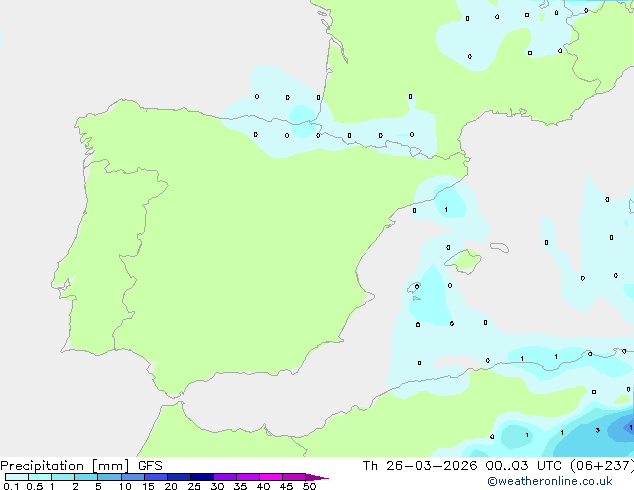
Task: Click the 45–50 mm legend color swatch
Action: coord(294,477)
